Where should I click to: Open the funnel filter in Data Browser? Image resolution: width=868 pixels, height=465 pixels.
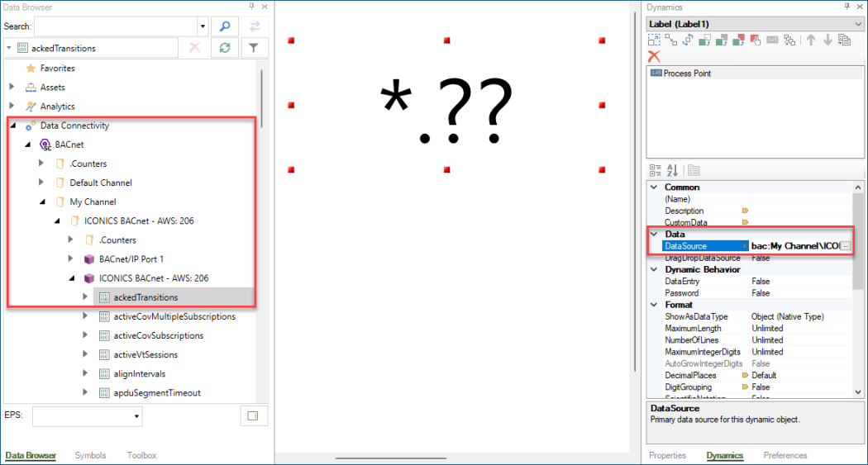254,48
